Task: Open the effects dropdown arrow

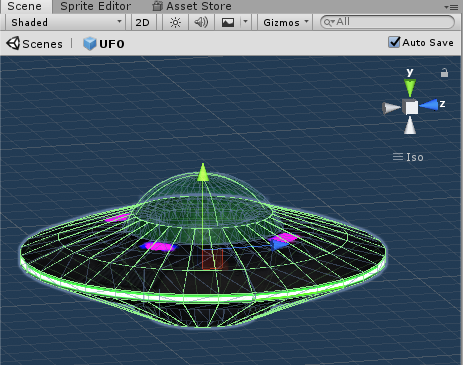Action: coord(245,22)
